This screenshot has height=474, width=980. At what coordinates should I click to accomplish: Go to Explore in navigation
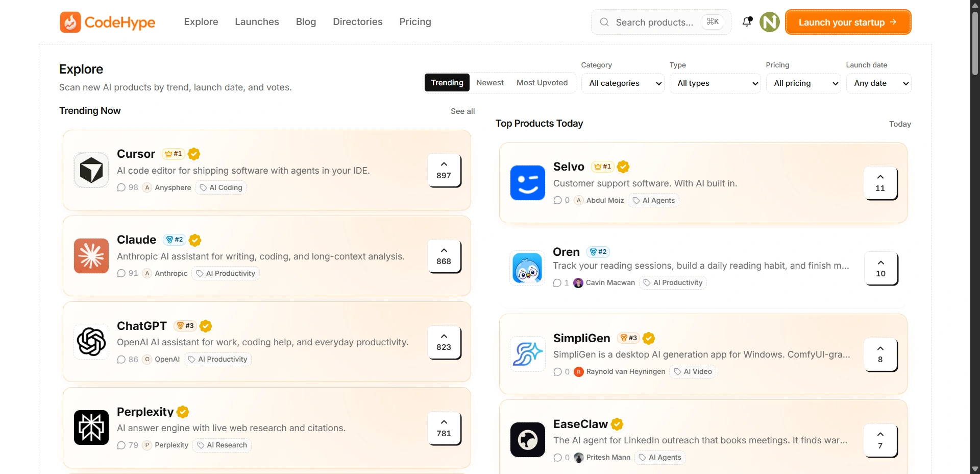click(x=201, y=22)
